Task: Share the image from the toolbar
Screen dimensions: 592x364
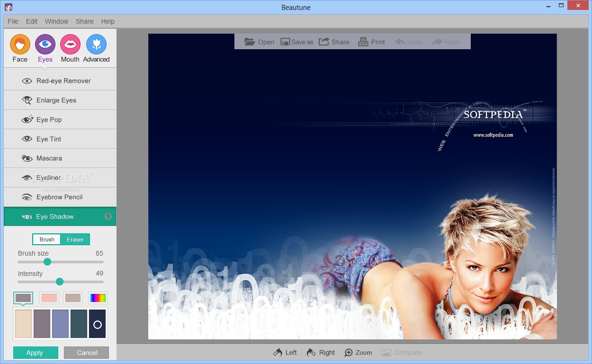Action: 334,42
